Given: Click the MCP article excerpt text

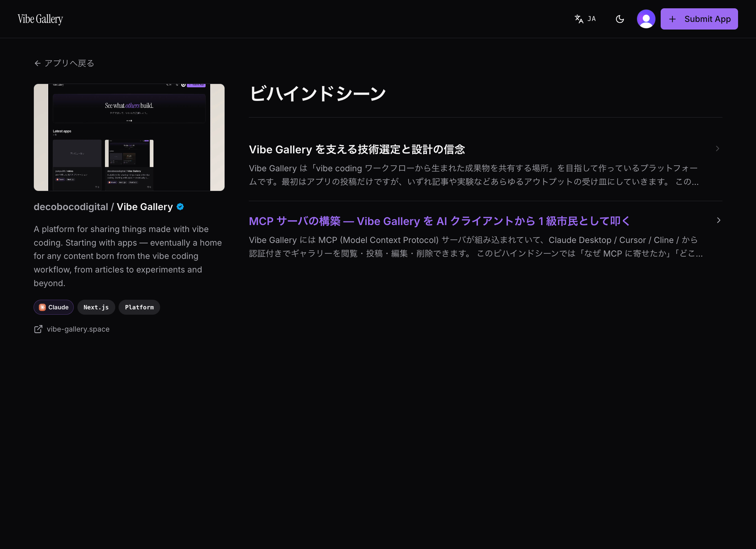Looking at the screenshot, I should click(476, 247).
